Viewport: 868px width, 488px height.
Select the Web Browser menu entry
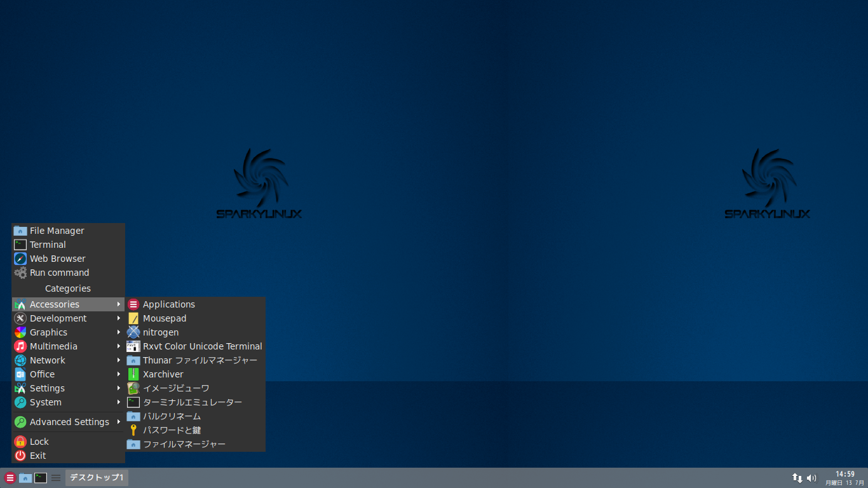coord(68,259)
